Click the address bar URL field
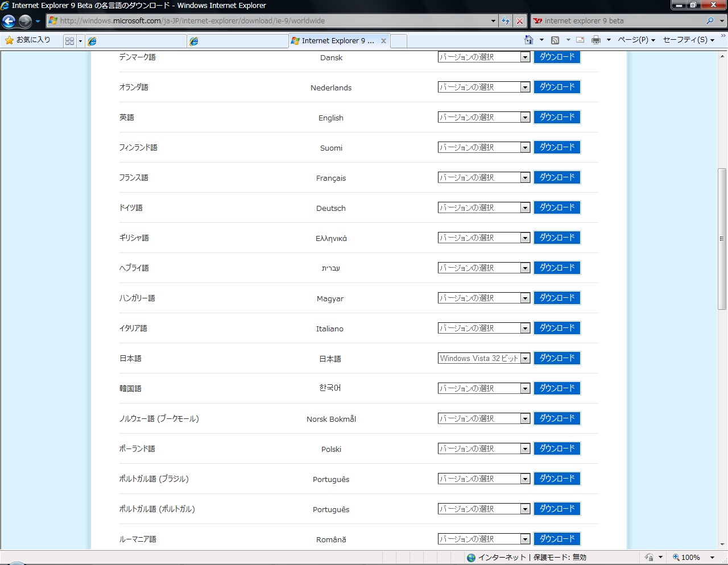728x565 pixels. click(x=267, y=21)
